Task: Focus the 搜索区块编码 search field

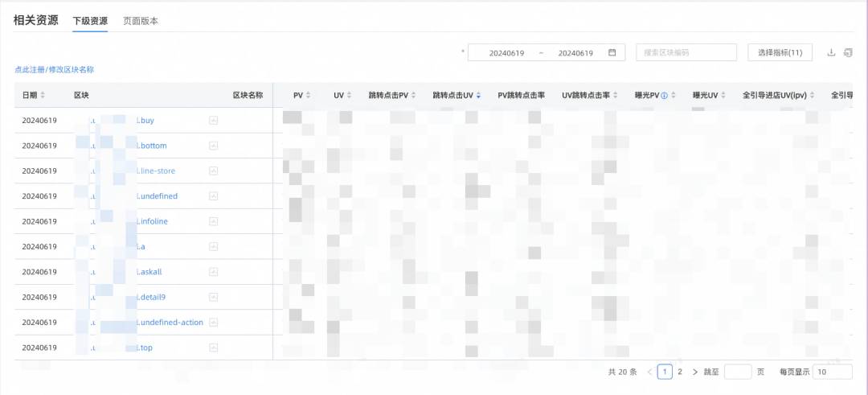Action: (x=686, y=52)
